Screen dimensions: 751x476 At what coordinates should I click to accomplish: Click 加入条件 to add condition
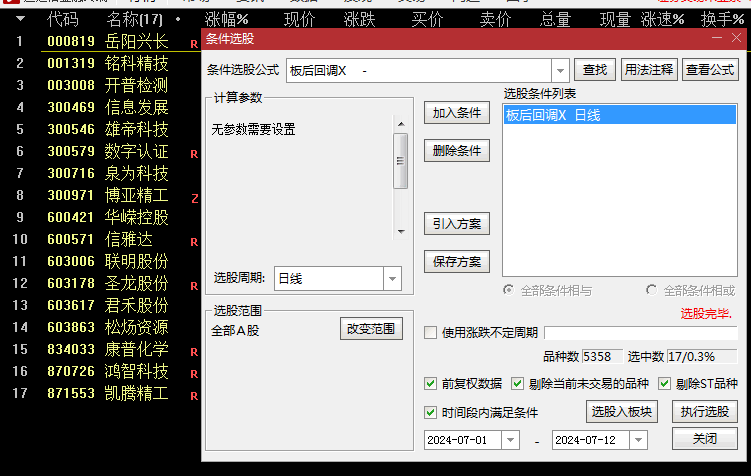point(456,113)
